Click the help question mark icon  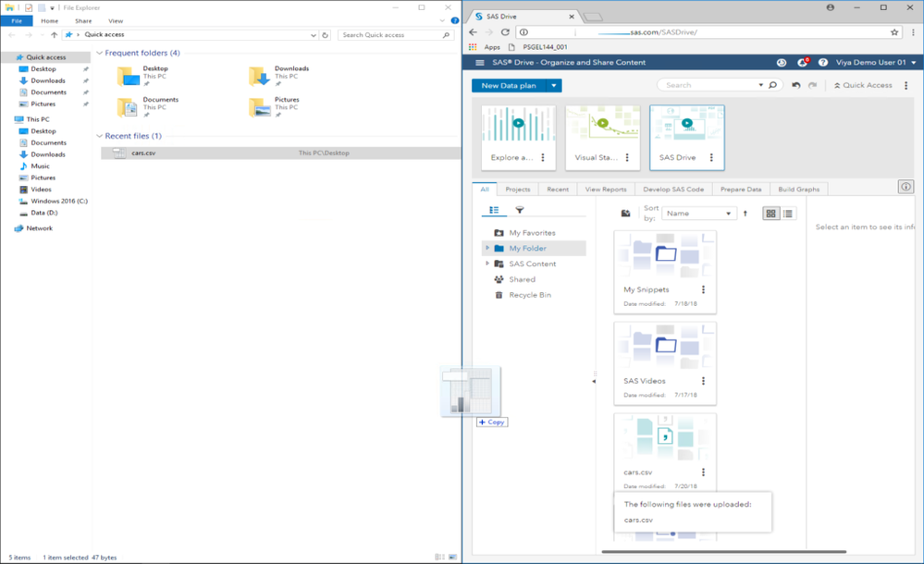(x=823, y=63)
